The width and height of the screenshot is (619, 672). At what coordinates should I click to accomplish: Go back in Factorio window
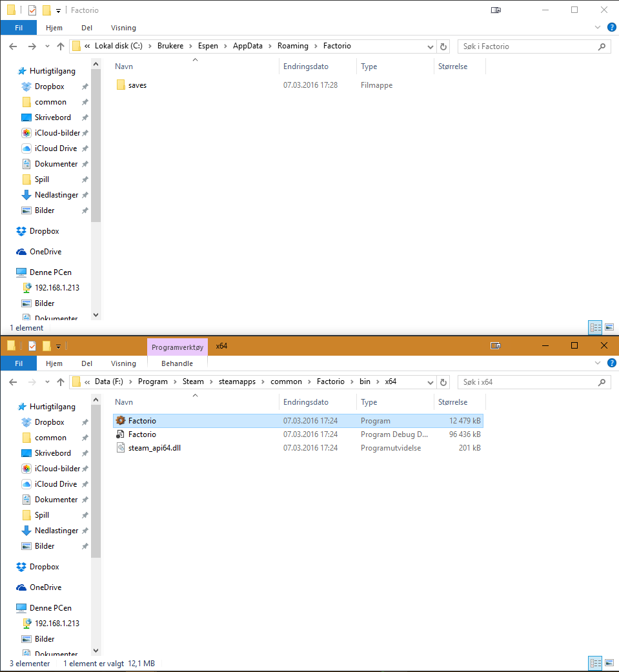click(x=14, y=46)
